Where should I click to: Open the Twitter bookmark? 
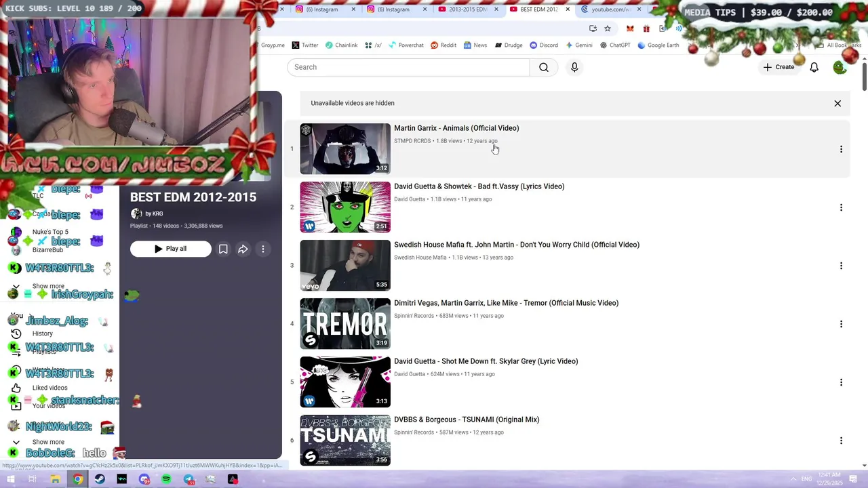305,45
